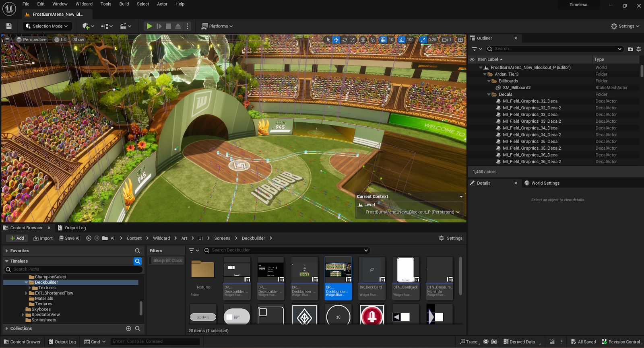644x348 pixels.
Task: Select the scale tool in the viewport
Action: (353, 40)
